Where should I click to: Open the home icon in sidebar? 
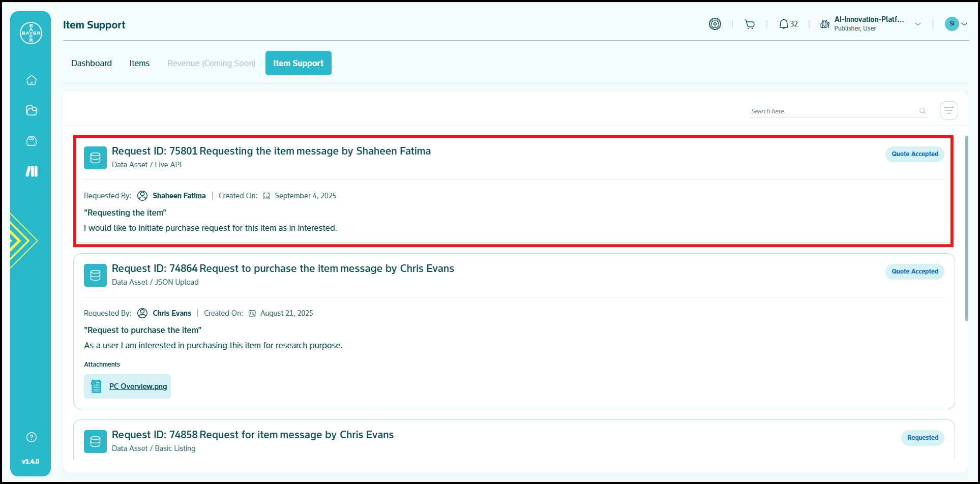[x=32, y=80]
